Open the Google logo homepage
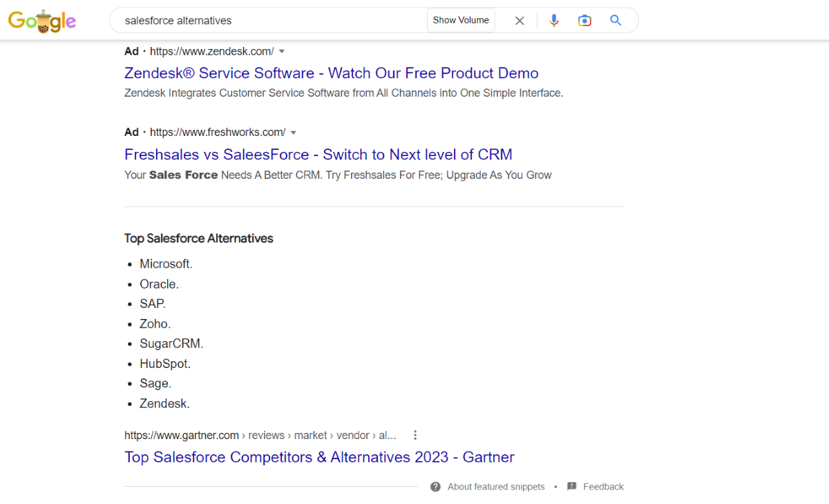The image size is (829, 504). click(x=42, y=21)
